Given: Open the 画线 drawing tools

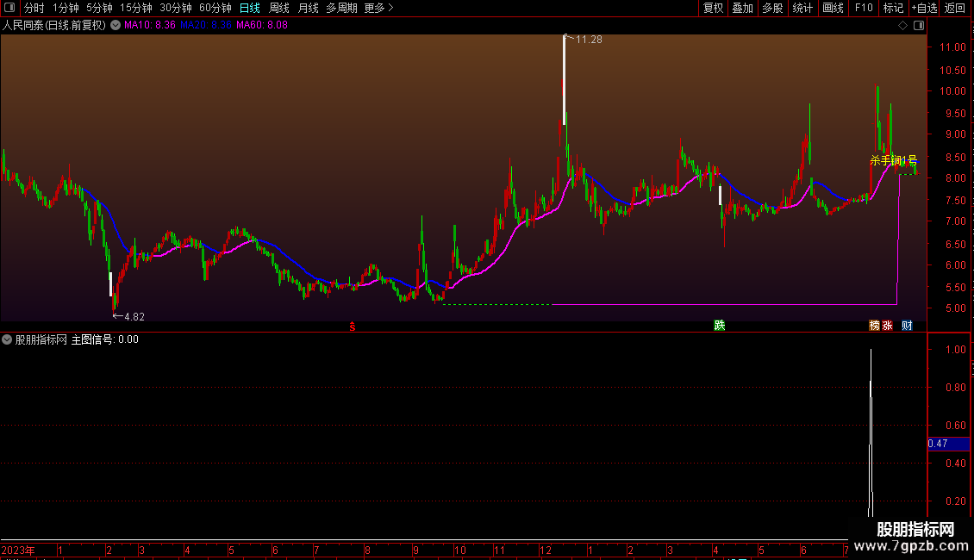Looking at the screenshot, I should pos(833,9).
